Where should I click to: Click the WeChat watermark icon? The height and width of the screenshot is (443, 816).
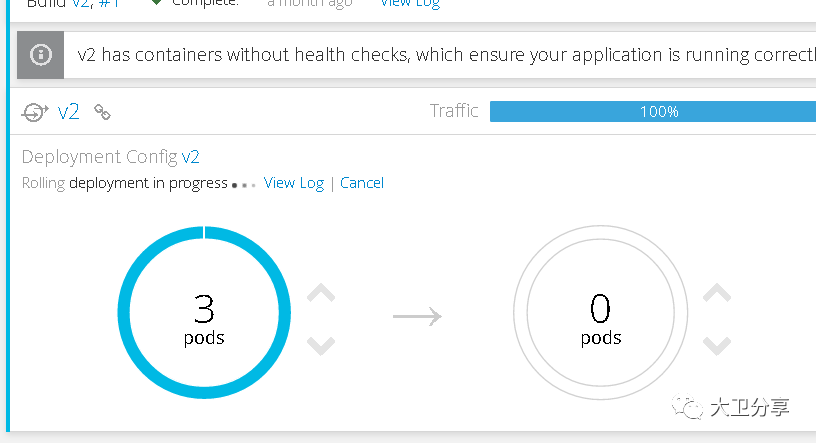point(687,406)
